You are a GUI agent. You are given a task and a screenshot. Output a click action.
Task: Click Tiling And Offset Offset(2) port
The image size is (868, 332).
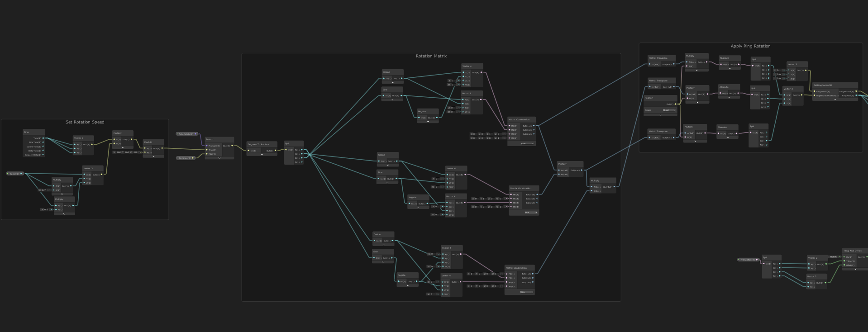[x=844, y=265]
